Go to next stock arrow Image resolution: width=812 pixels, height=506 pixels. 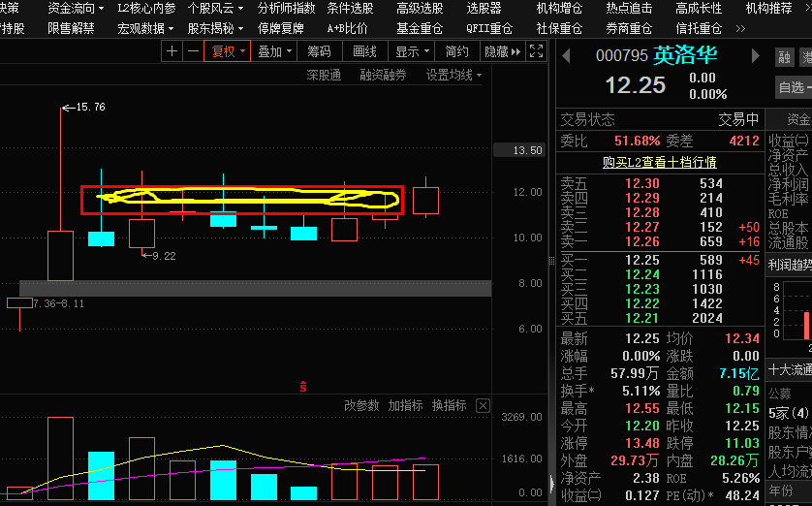click(755, 55)
